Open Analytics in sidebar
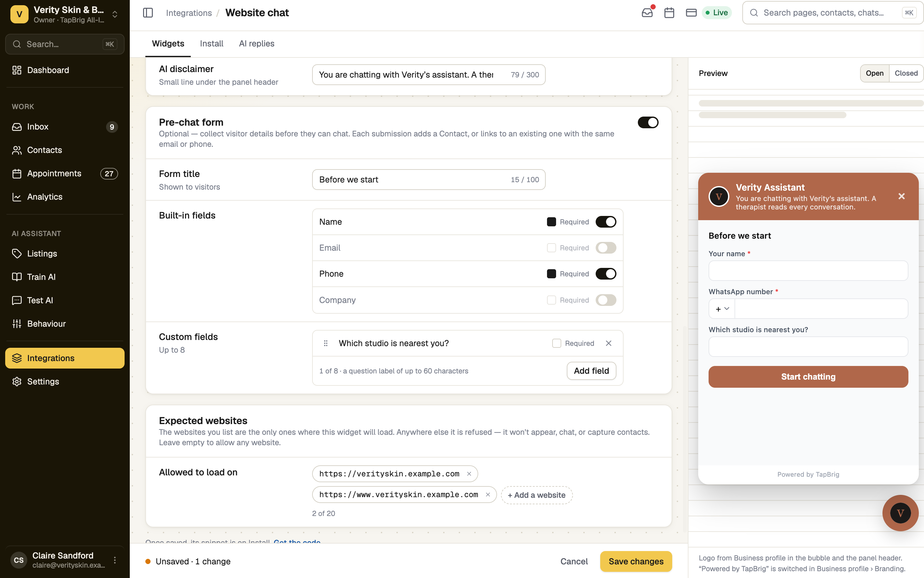The image size is (924, 578). [x=65, y=196]
